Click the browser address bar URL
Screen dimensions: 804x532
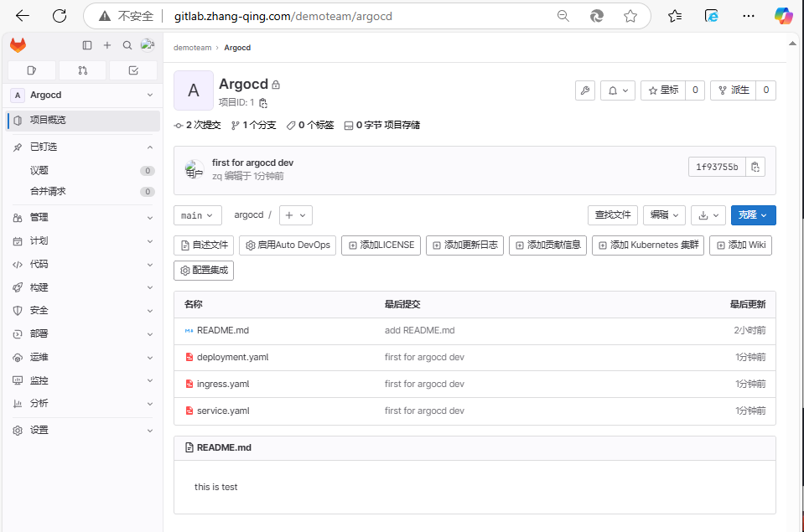click(283, 17)
